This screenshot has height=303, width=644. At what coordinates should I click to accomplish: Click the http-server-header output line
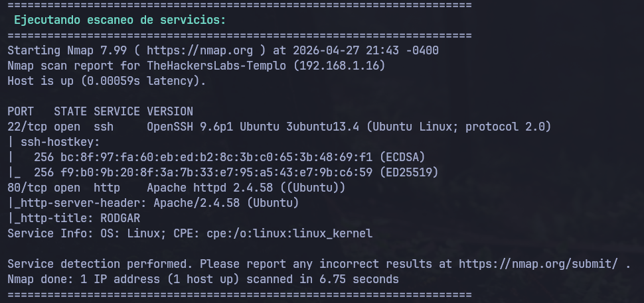pyautogui.click(x=153, y=204)
